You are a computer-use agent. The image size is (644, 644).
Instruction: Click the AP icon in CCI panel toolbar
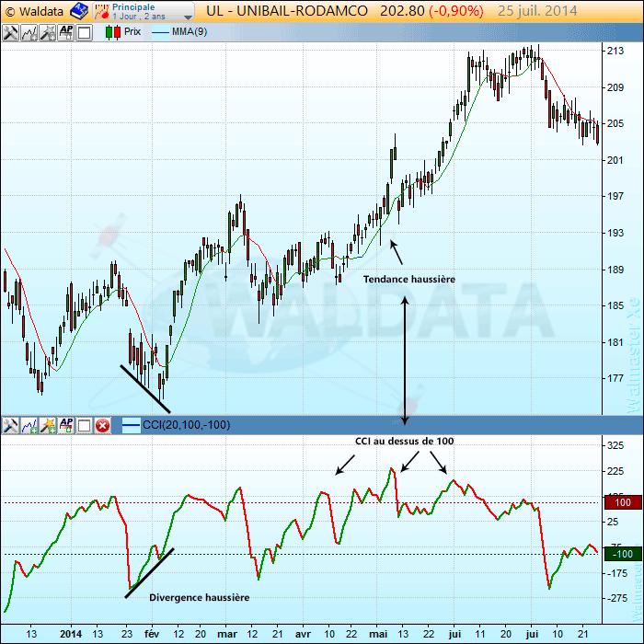point(65,425)
